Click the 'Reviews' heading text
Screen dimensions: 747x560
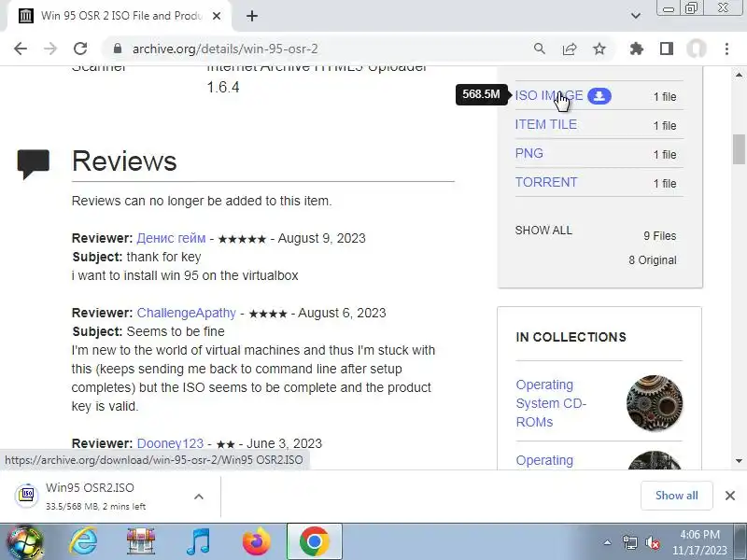click(124, 161)
